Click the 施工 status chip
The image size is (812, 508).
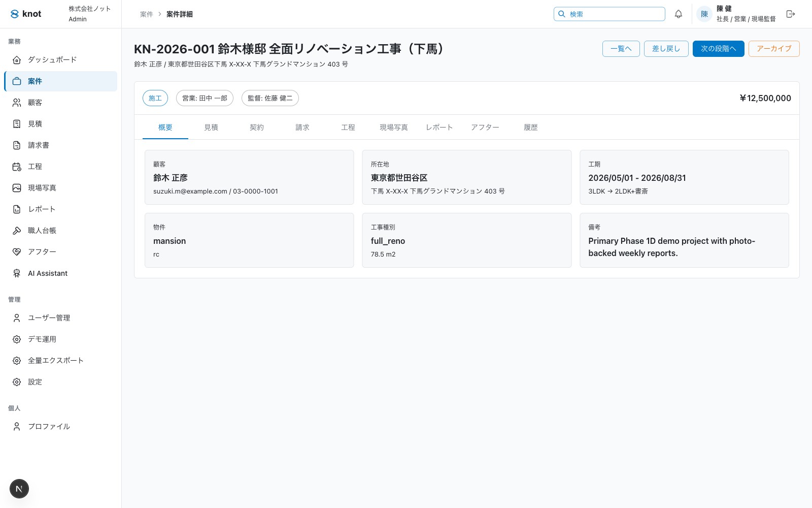(x=155, y=98)
